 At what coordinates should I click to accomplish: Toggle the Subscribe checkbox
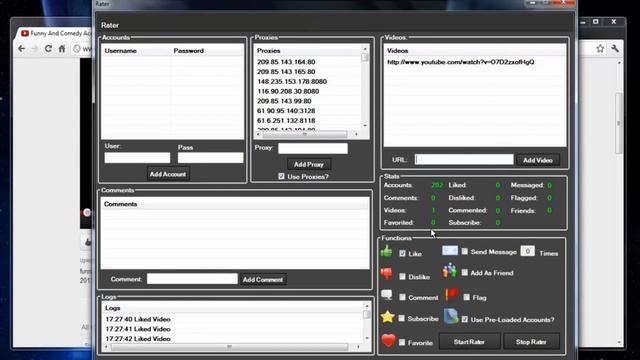pos(402,318)
